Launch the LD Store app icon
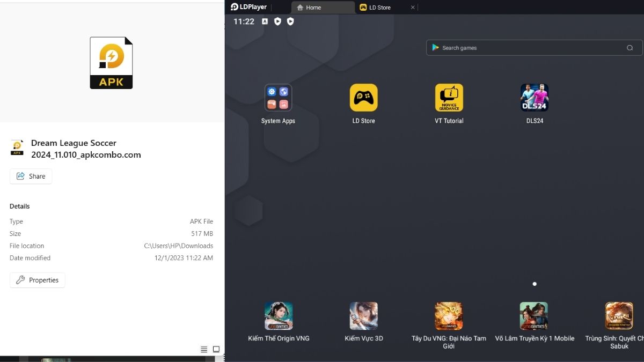The image size is (644, 362). [363, 98]
